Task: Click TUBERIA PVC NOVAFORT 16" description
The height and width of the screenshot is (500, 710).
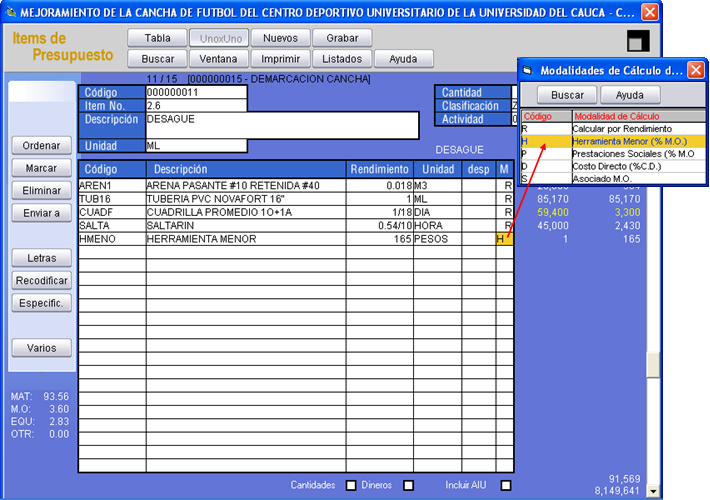Action: (246, 199)
